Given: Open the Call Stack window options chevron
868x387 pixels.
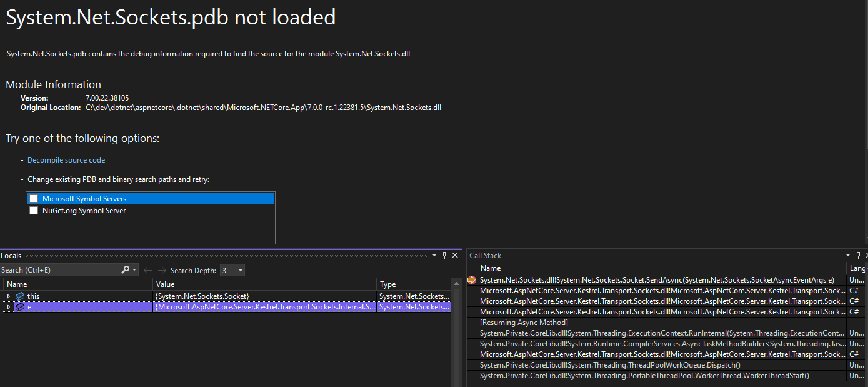Looking at the screenshot, I should 847,255.
